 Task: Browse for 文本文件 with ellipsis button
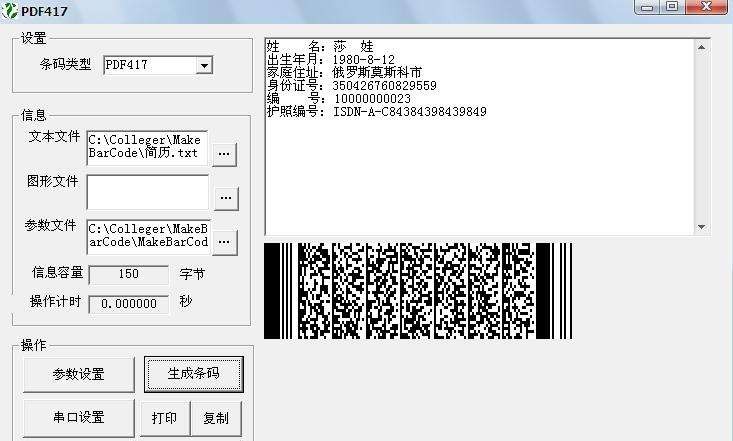[224, 154]
